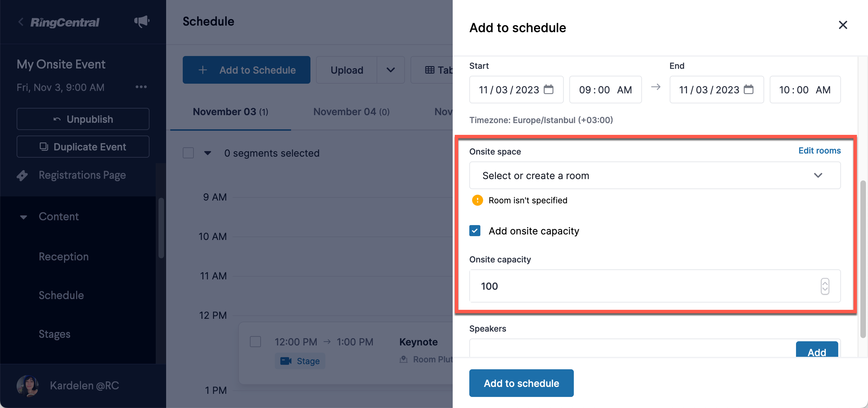Open the event three-dots options menu
868x408 pixels.
pyautogui.click(x=141, y=87)
